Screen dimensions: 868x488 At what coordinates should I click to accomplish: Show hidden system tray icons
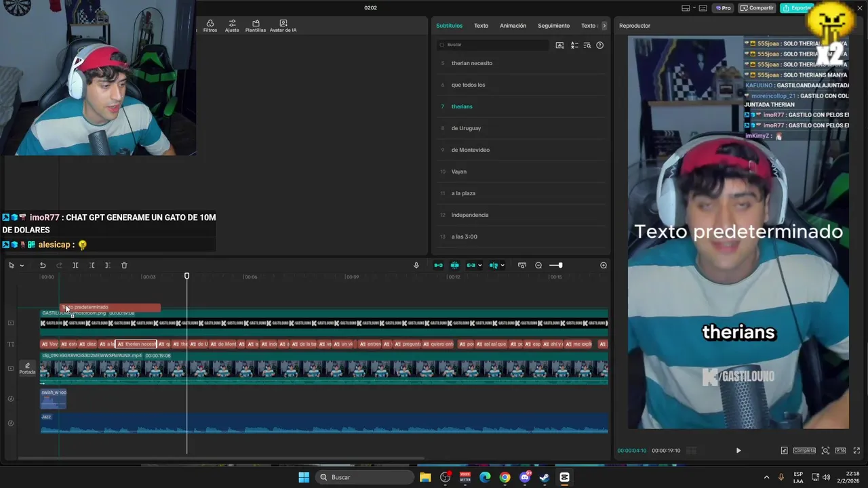click(x=767, y=477)
